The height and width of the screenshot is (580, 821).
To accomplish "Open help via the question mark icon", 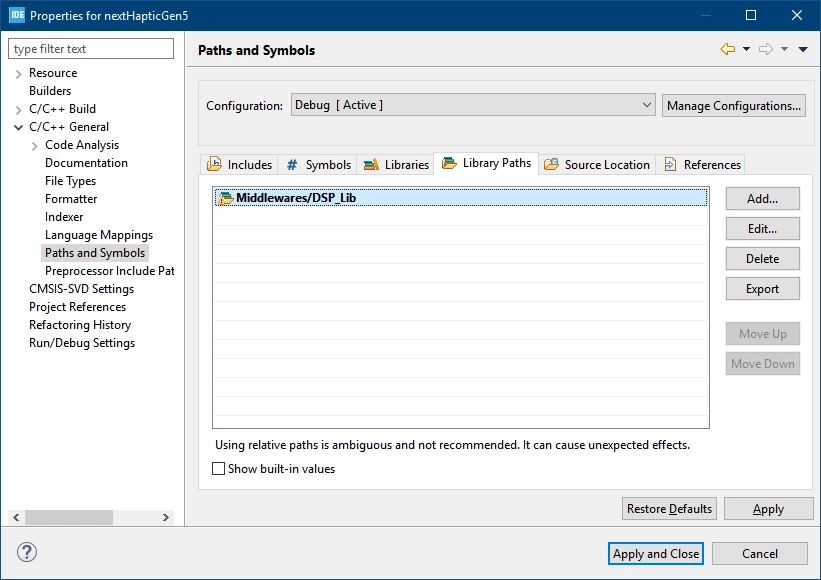I will 27,552.
